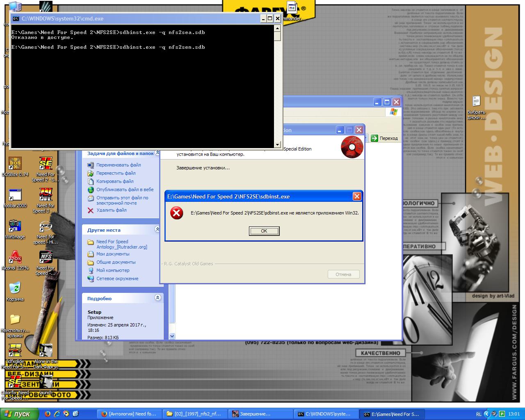
Task: Switch to the [02]_[1997]_nfs2 folder taskbar button
Action: (x=195, y=414)
